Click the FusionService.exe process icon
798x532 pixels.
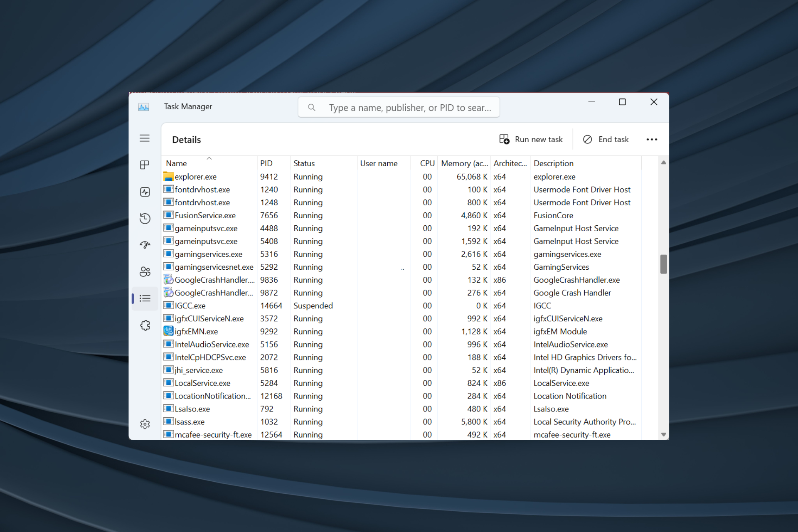coord(168,215)
